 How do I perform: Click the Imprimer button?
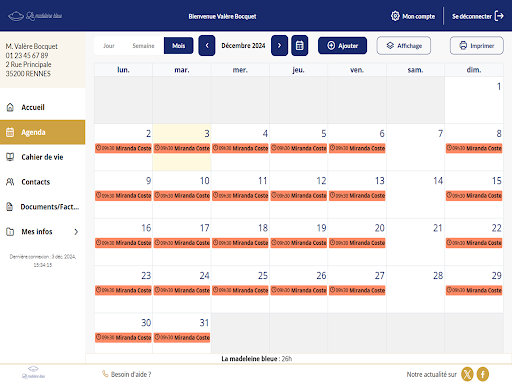477,46
